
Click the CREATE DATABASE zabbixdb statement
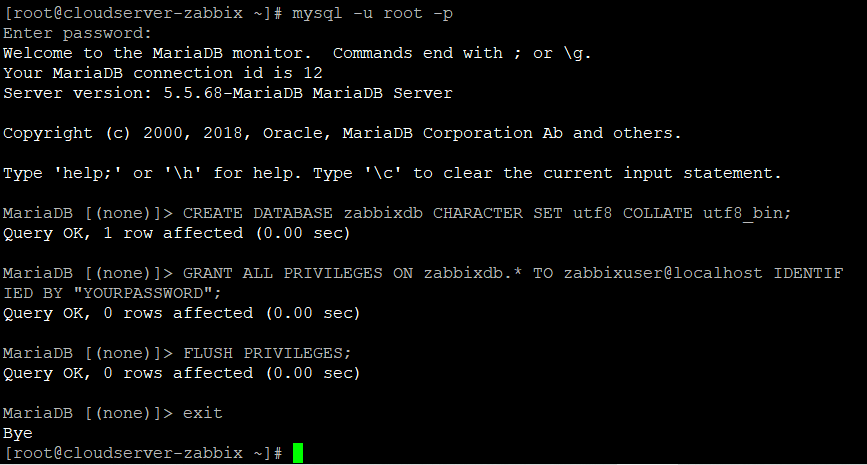tap(487, 213)
